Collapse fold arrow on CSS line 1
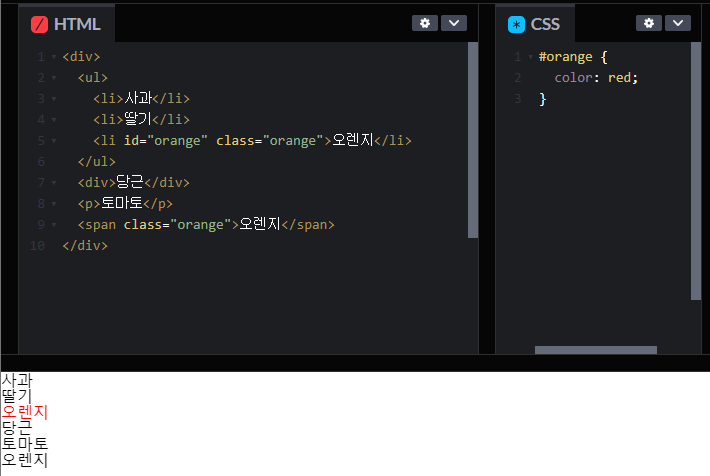710x476 pixels. [531, 57]
